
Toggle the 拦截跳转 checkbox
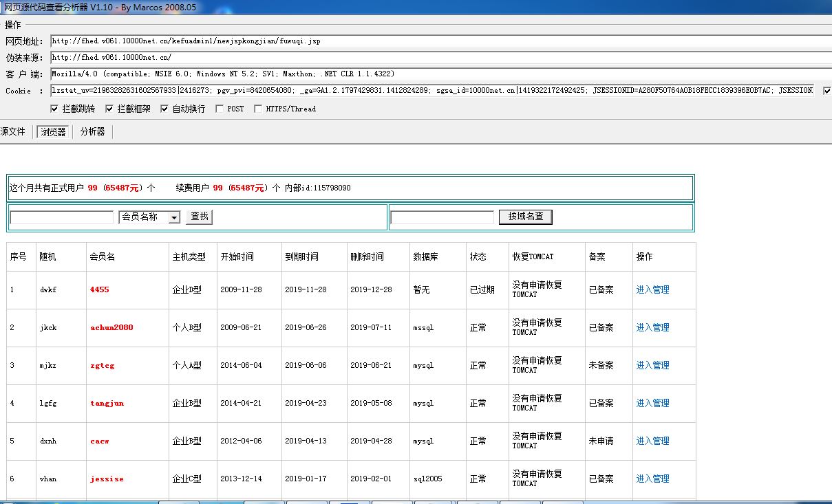pyautogui.click(x=54, y=109)
